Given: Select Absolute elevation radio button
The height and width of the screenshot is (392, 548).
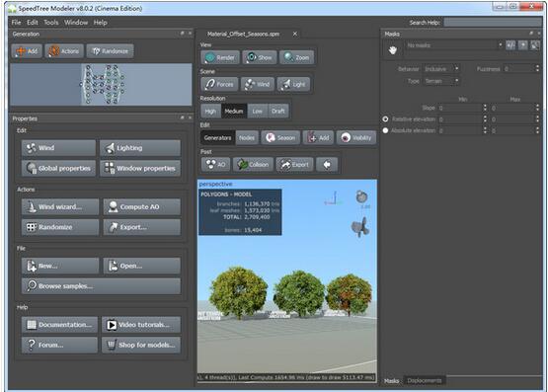Looking at the screenshot, I should pos(385,130).
